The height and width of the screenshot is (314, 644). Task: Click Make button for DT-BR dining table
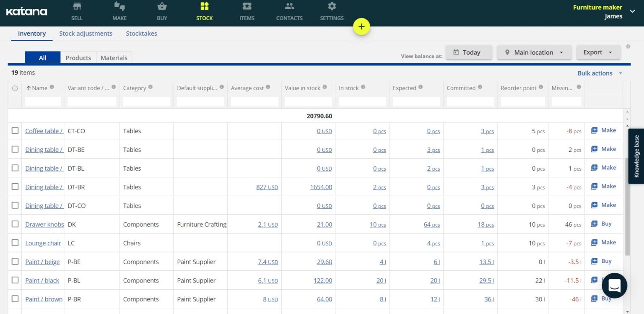(x=603, y=187)
